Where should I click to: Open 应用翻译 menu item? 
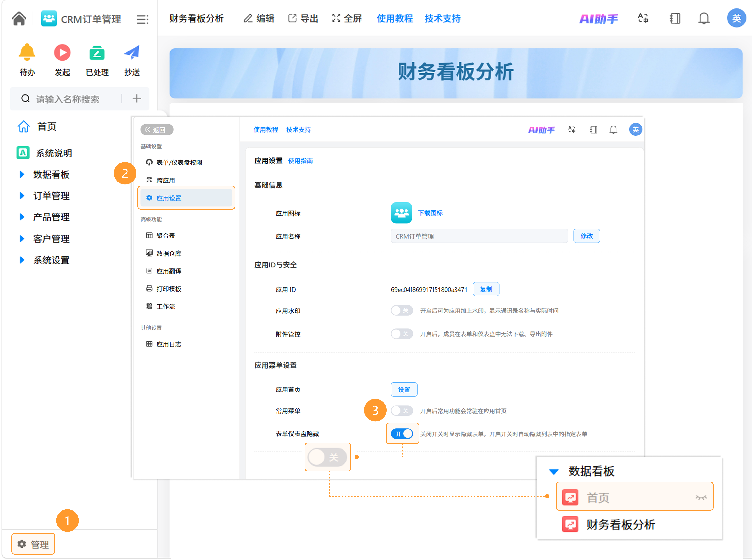164,271
